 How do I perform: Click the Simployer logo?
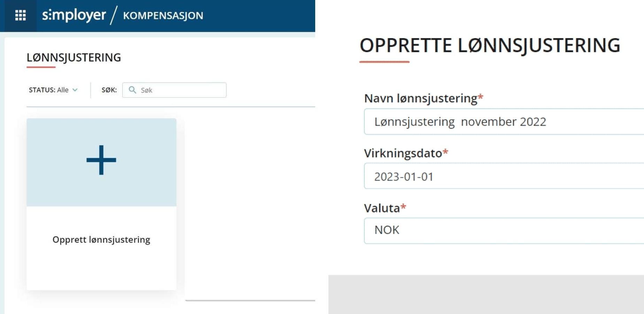coord(74,15)
